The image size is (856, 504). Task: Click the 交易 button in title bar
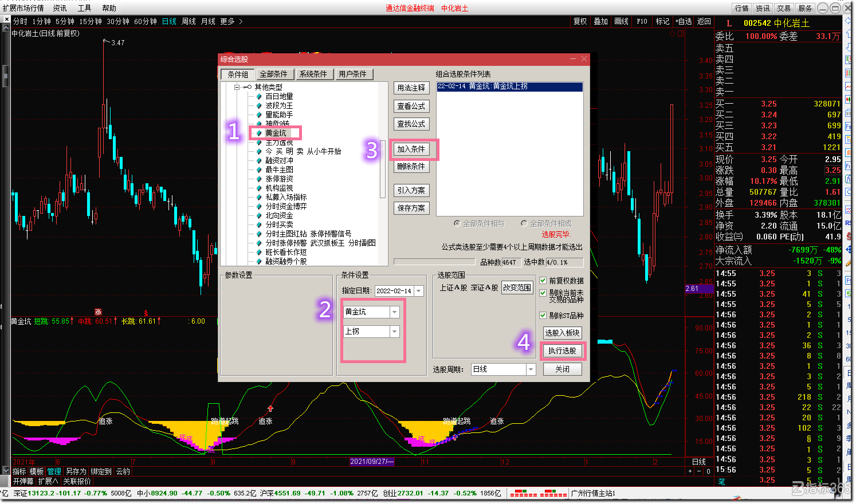point(784,8)
